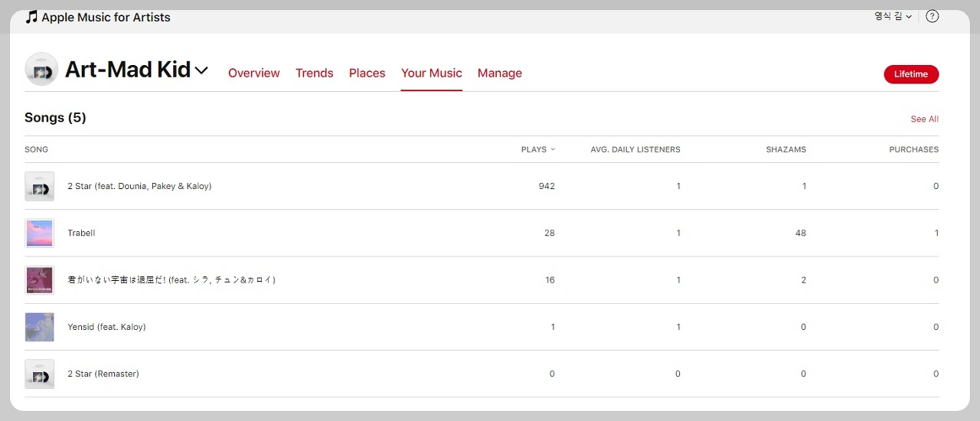
Task: Click the Shazams column header
Action: tap(786, 149)
